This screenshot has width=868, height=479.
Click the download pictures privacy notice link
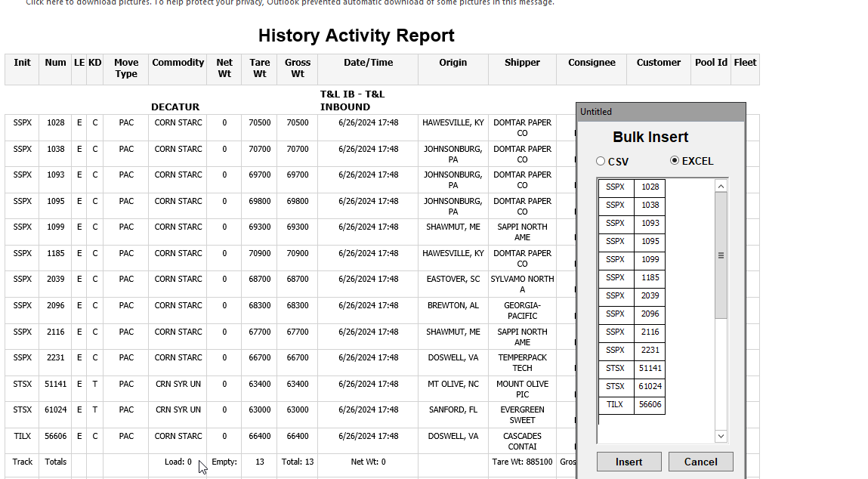tap(290, 3)
